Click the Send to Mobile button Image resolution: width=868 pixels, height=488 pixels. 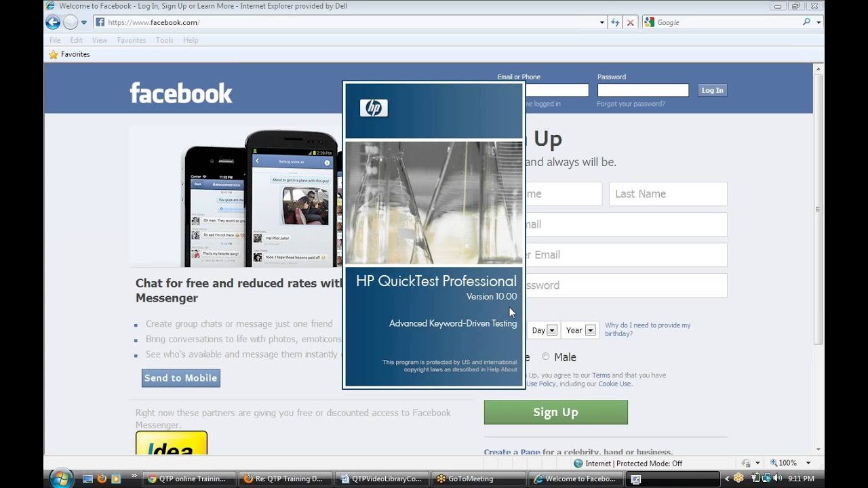click(181, 378)
